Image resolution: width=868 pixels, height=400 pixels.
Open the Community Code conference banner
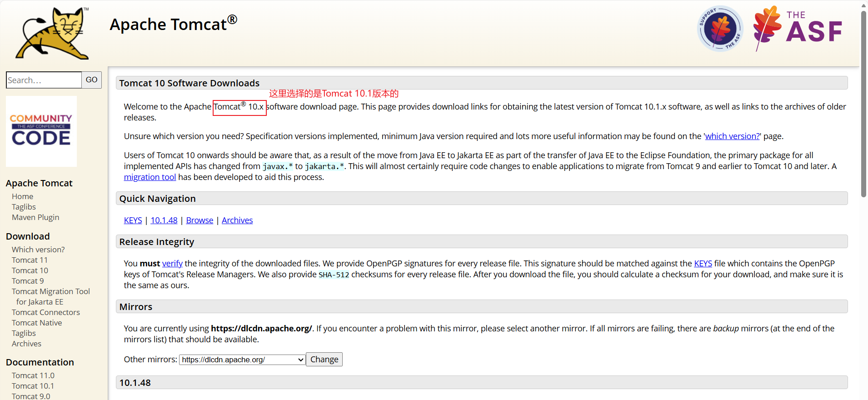click(41, 131)
